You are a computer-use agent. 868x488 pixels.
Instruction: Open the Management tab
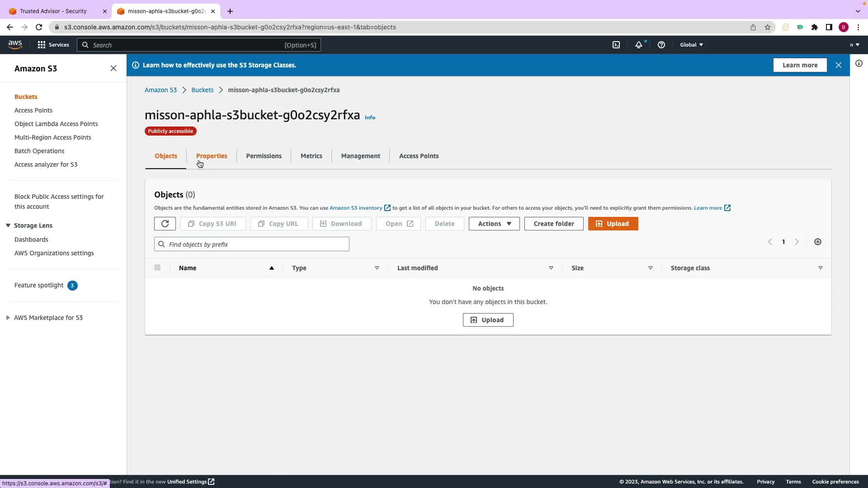point(360,156)
